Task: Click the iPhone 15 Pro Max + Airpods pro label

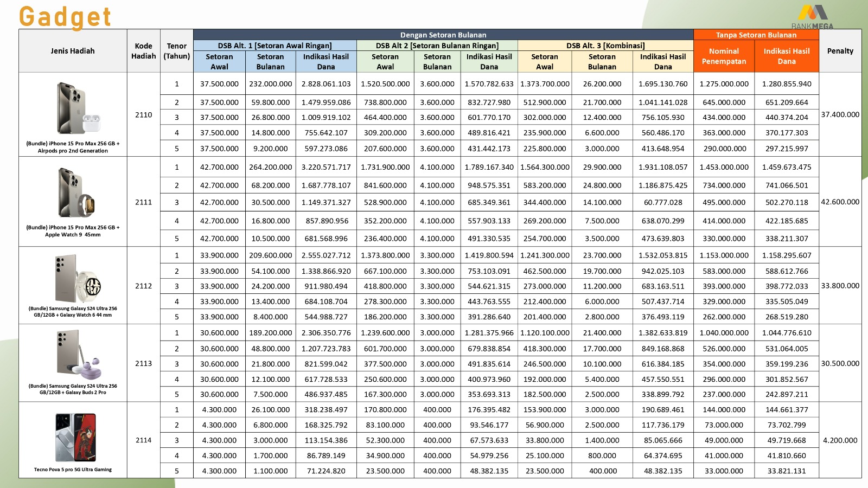Action: [73, 147]
